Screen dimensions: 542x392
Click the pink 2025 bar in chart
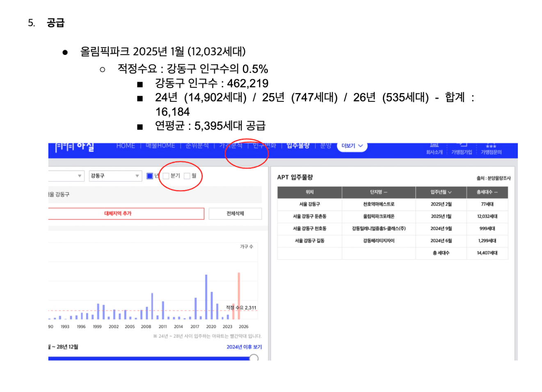tap(239, 296)
